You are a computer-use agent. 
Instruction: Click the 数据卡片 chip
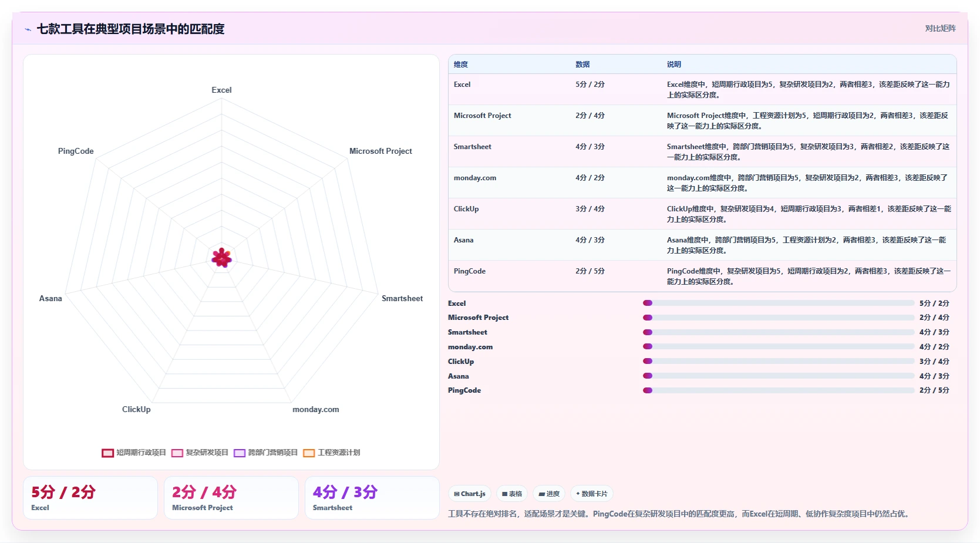coord(592,494)
